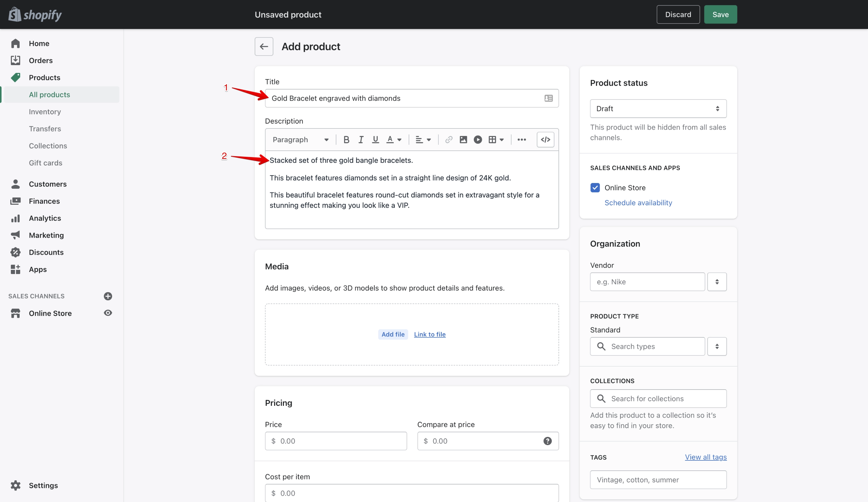Viewport: 868px width, 502px height.
Task: Click the Cost per item field
Action: [x=412, y=493]
